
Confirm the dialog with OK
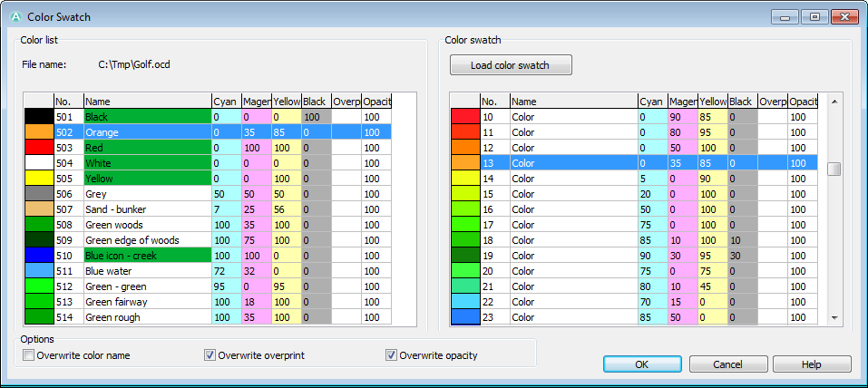642,364
